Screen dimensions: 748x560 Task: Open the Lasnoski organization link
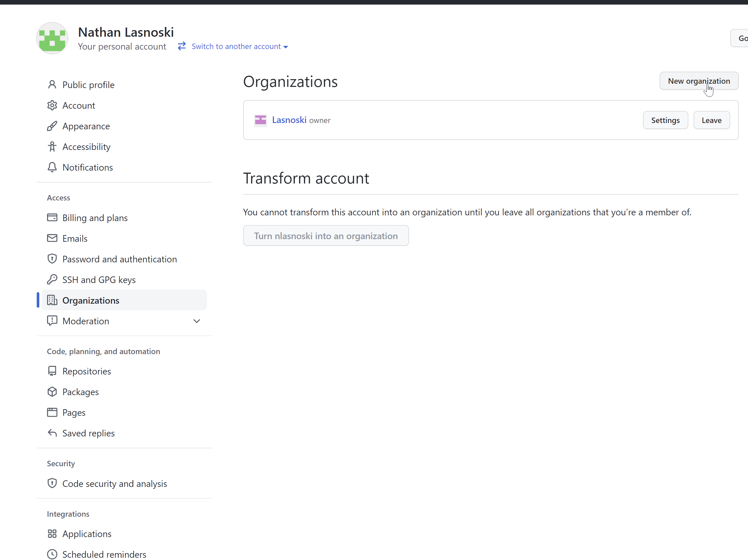tap(289, 120)
